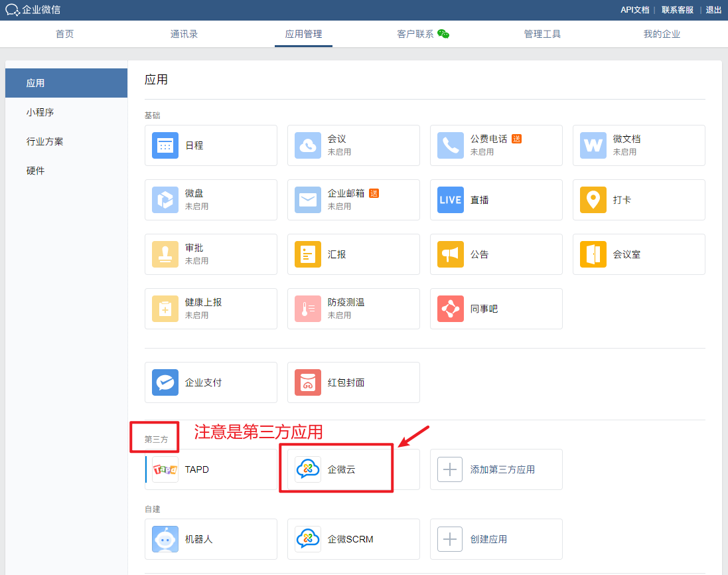Open the 企业支付 payment icon
The width and height of the screenshot is (728, 575).
[x=165, y=382]
